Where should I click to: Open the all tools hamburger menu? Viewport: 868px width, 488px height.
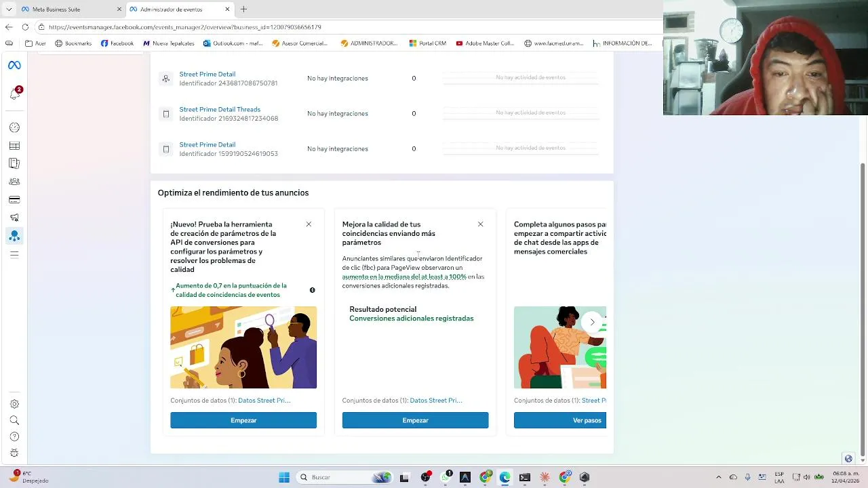(x=14, y=255)
